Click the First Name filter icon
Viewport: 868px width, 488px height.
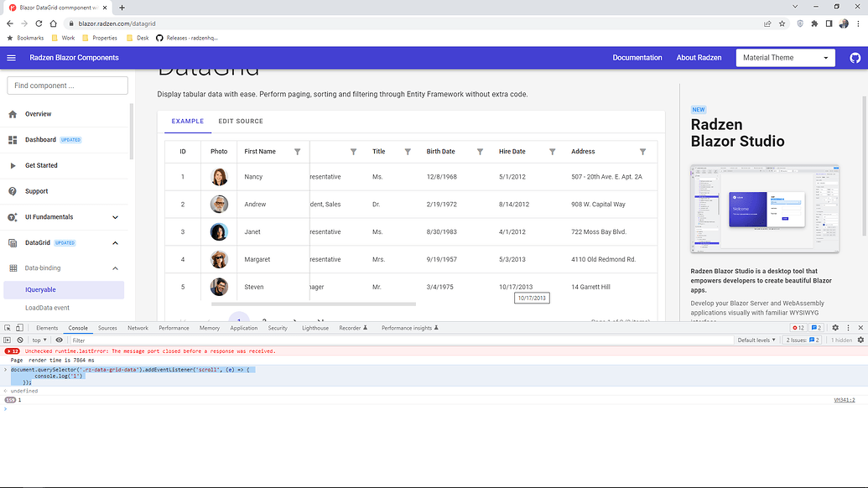[297, 152]
